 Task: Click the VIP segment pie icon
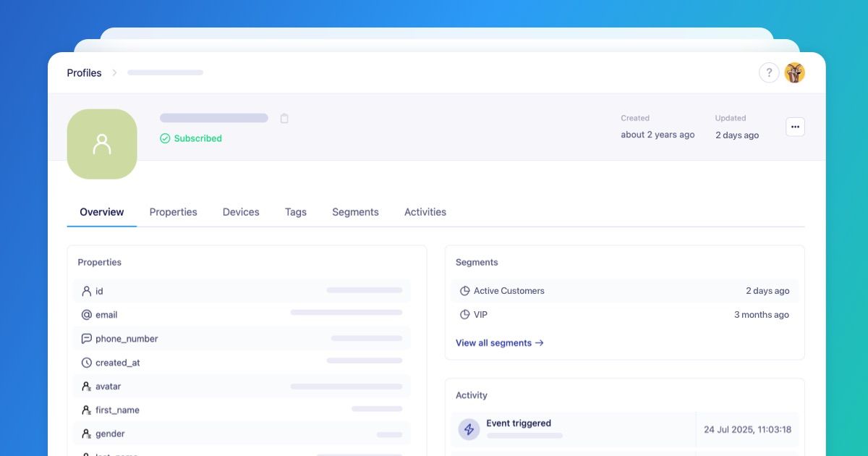coord(465,315)
